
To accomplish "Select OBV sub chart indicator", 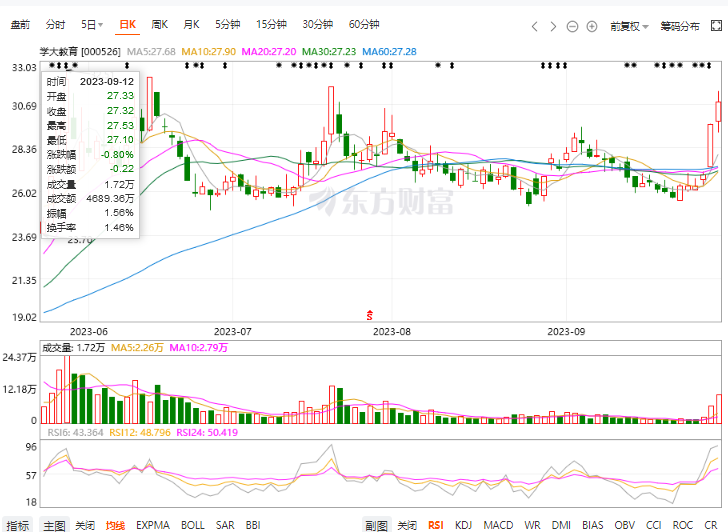I will (625, 525).
